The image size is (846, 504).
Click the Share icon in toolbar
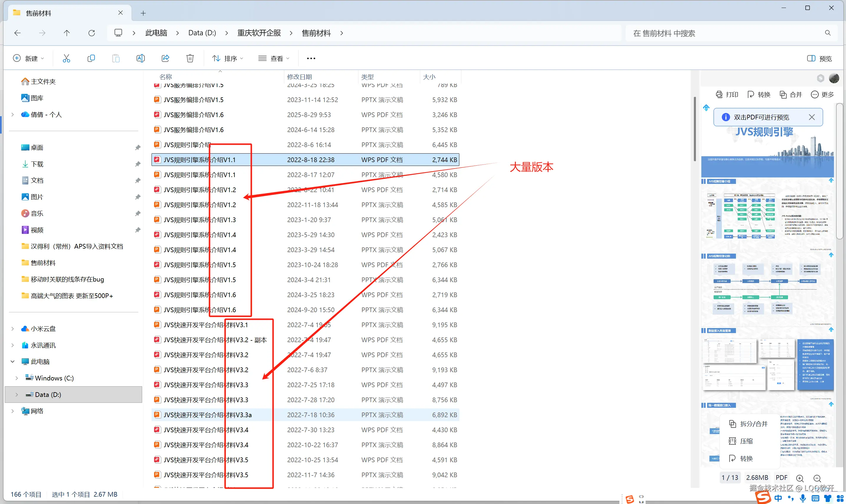[165, 59]
